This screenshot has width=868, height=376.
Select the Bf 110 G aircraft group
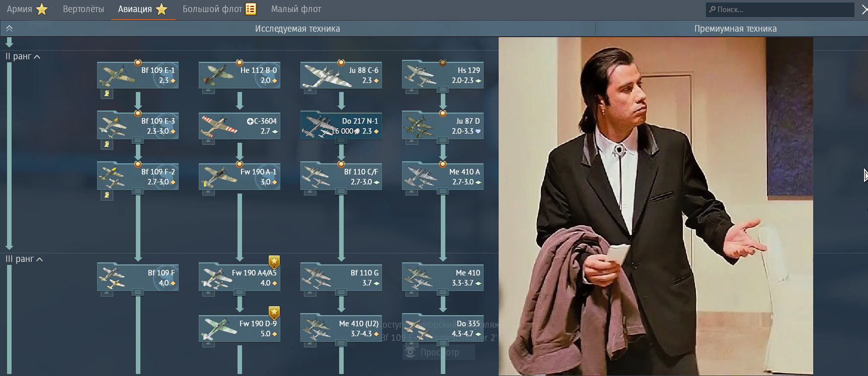tap(341, 277)
